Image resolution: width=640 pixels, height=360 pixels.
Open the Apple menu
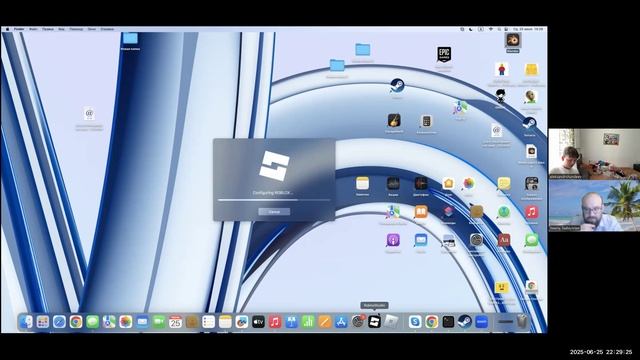[7, 29]
